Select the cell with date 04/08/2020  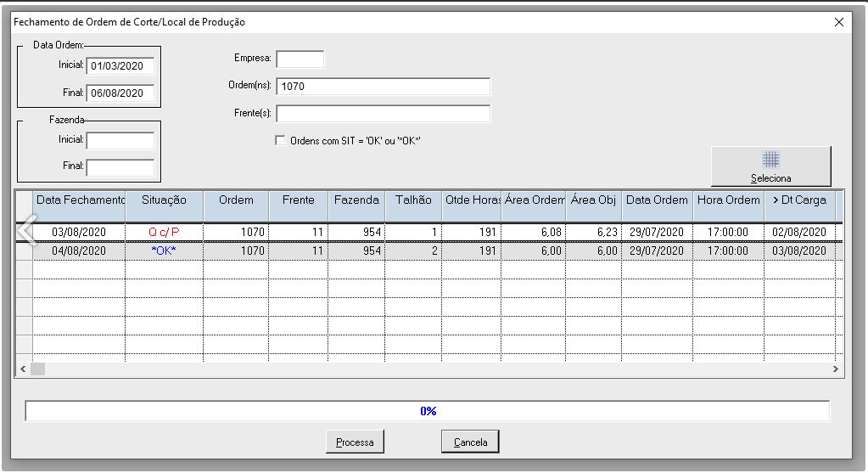pos(79,251)
